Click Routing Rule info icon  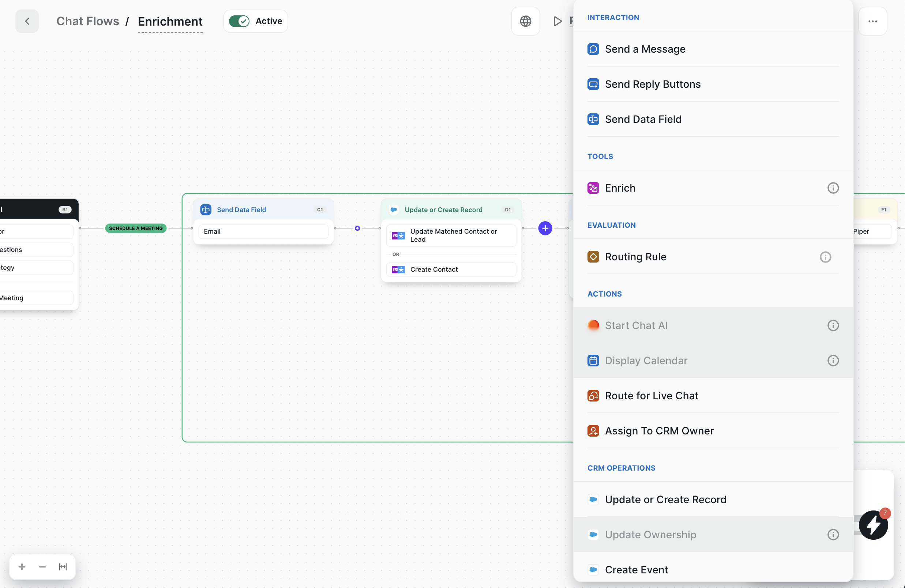point(825,257)
